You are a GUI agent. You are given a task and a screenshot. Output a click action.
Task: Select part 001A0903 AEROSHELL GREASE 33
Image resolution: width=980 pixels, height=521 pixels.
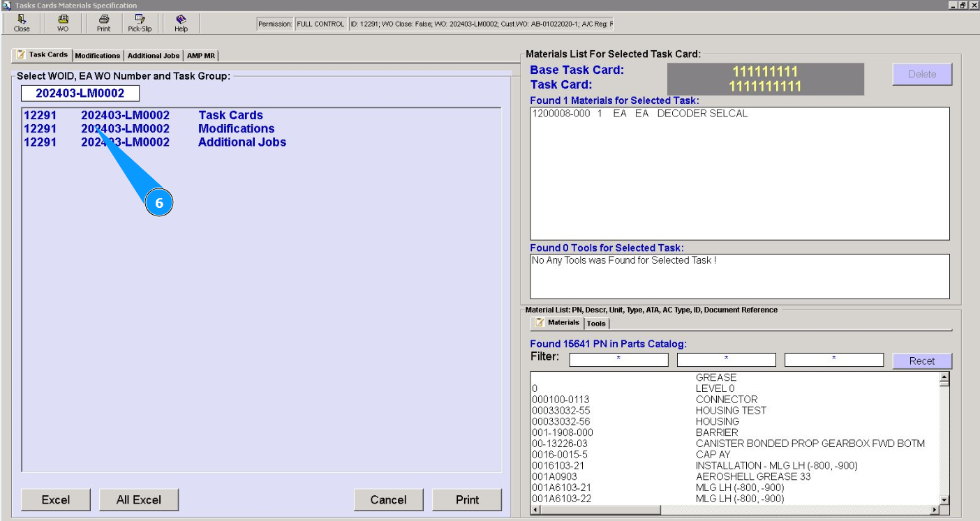[x=735, y=476]
